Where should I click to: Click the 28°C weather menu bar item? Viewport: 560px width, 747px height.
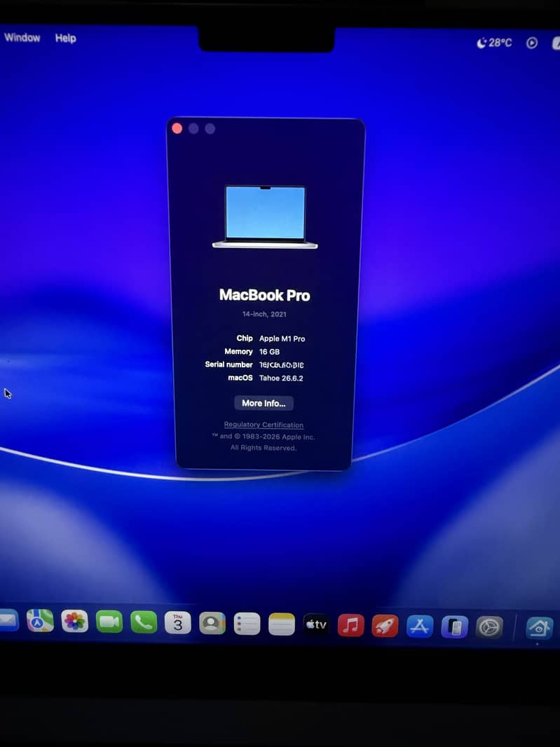coord(494,43)
